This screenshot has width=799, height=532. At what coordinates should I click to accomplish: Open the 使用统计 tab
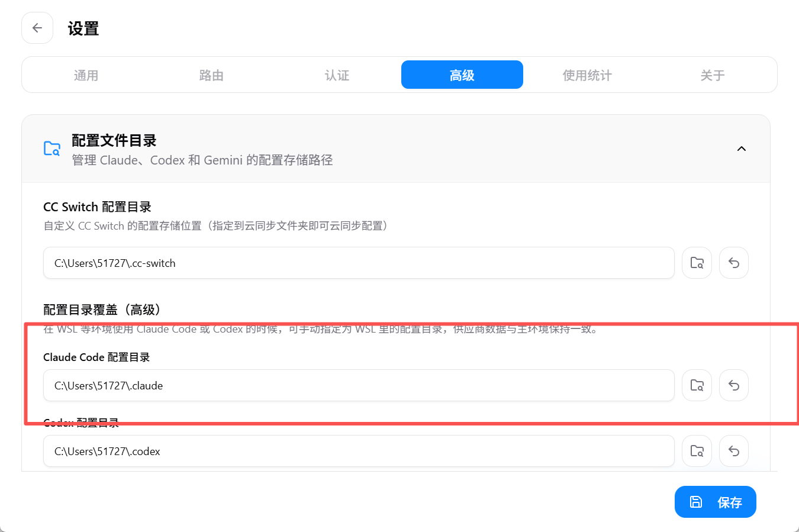[x=587, y=75]
